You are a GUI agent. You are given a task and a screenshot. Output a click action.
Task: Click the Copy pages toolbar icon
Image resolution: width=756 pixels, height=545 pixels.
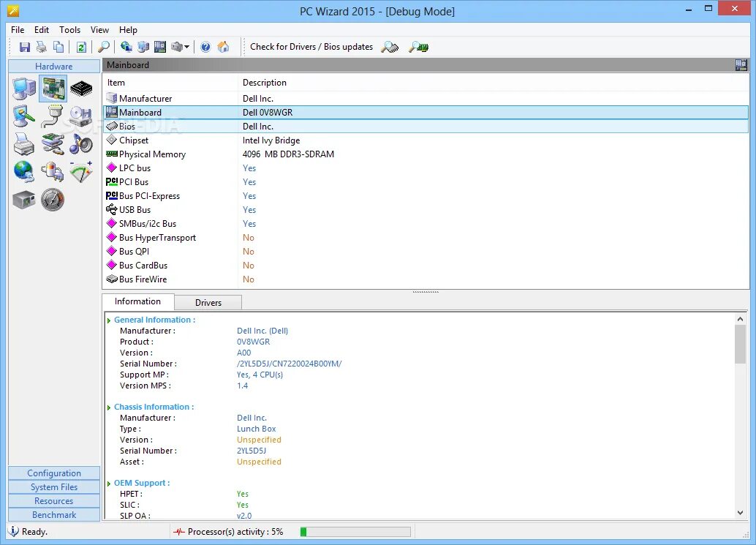(58, 47)
